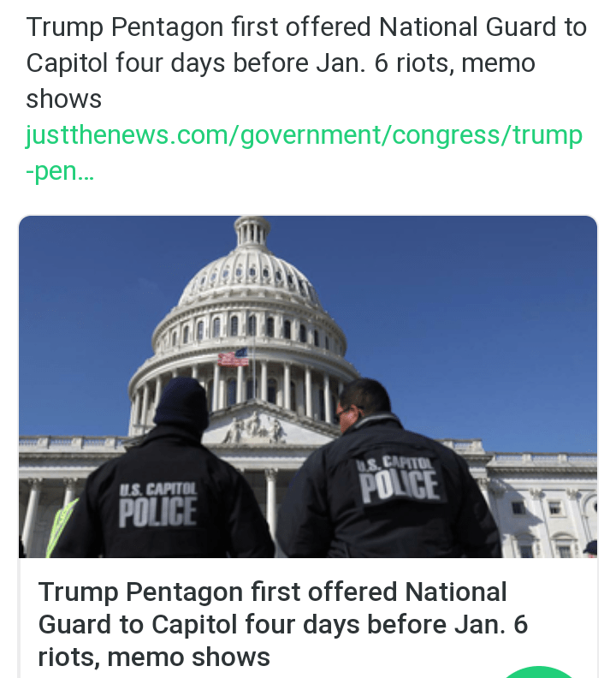
Task: Click the left officer's "U.S. Capitol Police" jacket
Action: (158, 504)
